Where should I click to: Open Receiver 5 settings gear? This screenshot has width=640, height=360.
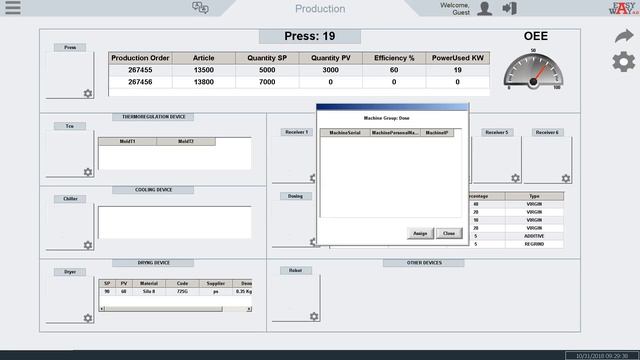(x=516, y=178)
